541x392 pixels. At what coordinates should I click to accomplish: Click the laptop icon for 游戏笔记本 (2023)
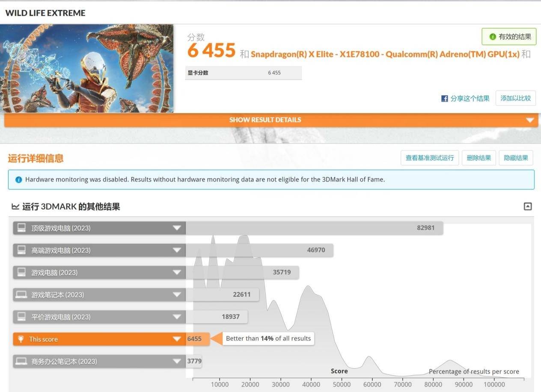point(21,295)
